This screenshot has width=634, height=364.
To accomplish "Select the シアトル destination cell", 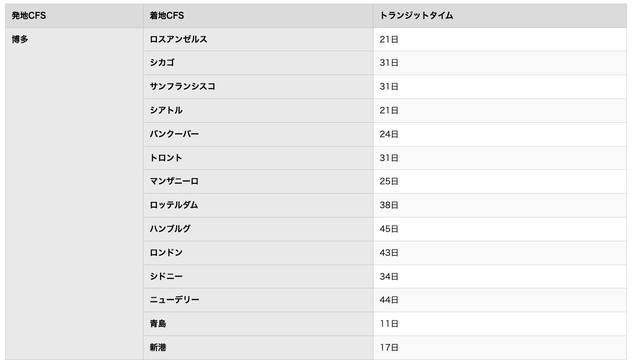I will pyautogui.click(x=258, y=111).
